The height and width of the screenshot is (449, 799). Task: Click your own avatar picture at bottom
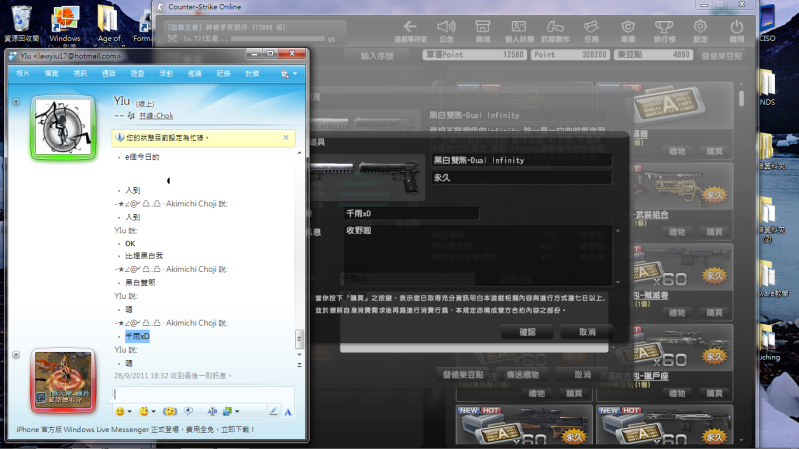pyautogui.click(x=63, y=380)
